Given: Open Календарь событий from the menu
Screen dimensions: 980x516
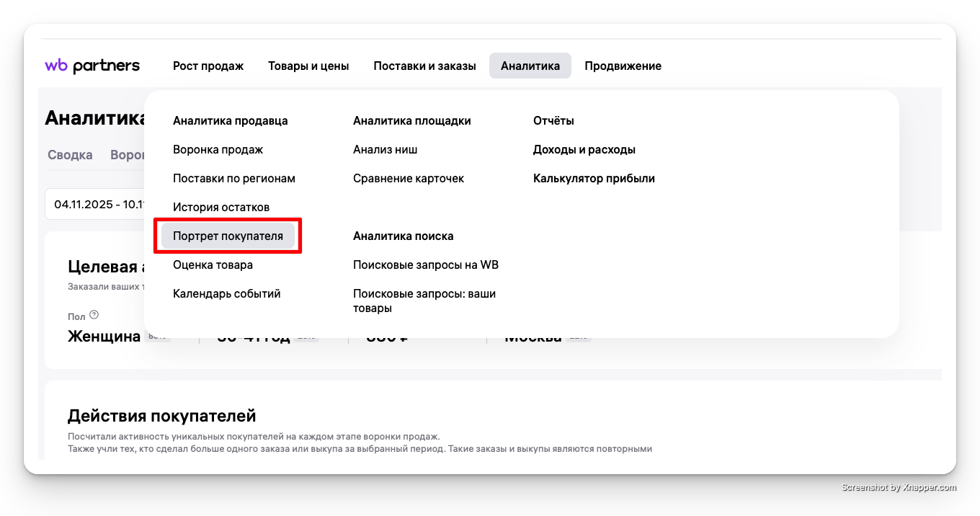Looking at the screenshot, I should click(x=226, y=294).
